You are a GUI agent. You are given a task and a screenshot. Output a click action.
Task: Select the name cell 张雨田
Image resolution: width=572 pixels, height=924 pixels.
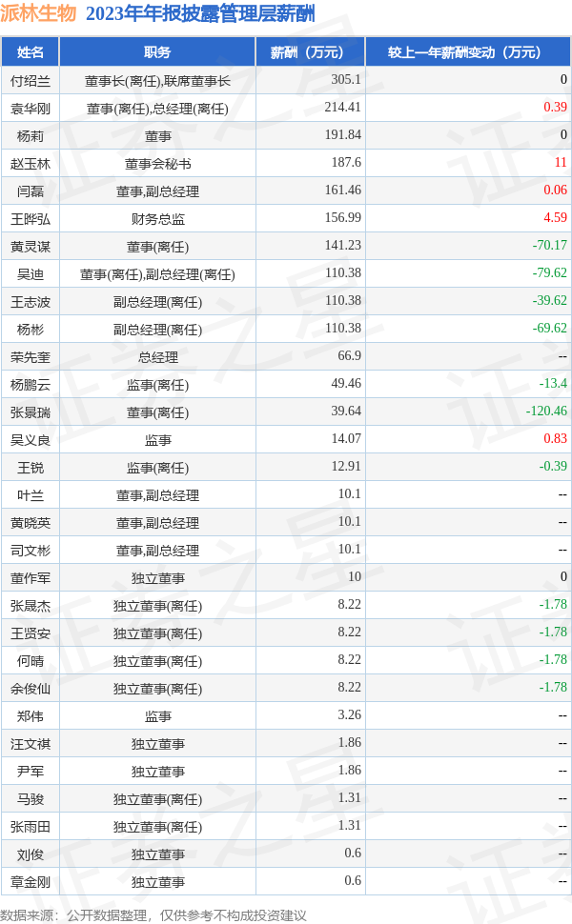click(x=31, y=828)
